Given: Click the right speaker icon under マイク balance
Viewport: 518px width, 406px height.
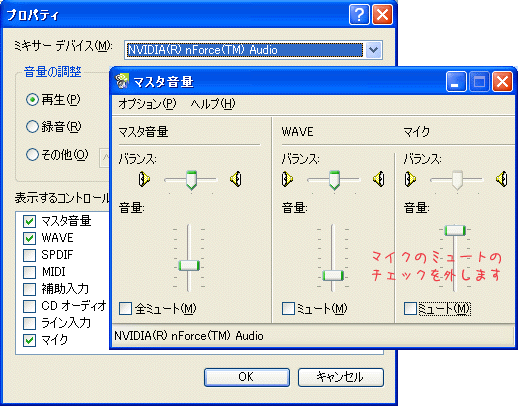Looking at the screenshot, I should pos(501,179).
